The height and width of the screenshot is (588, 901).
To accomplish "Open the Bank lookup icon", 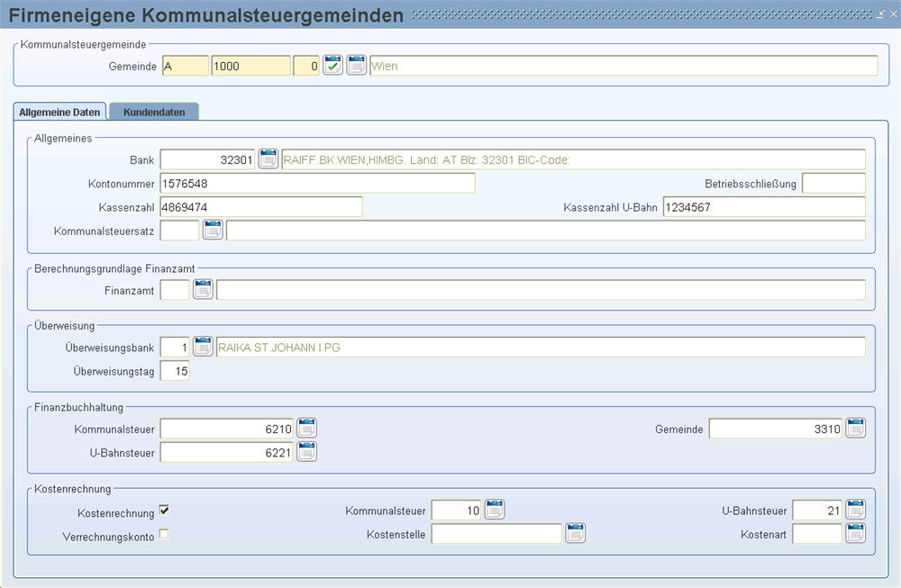I will [268, 159].
